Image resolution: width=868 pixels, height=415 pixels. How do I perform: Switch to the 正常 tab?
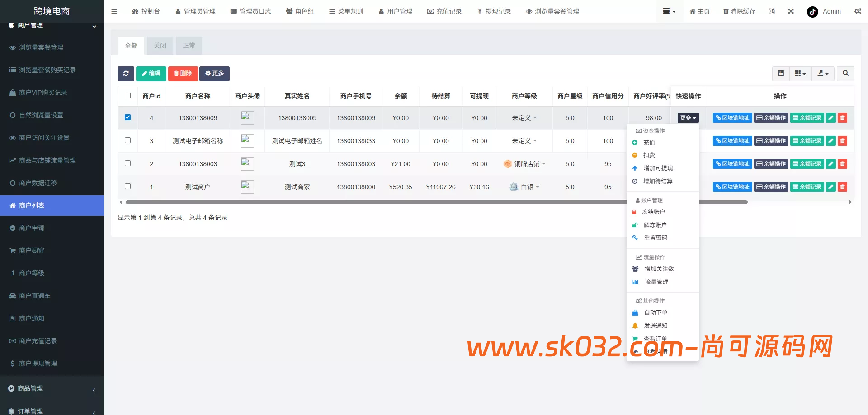tap(189, 46)
